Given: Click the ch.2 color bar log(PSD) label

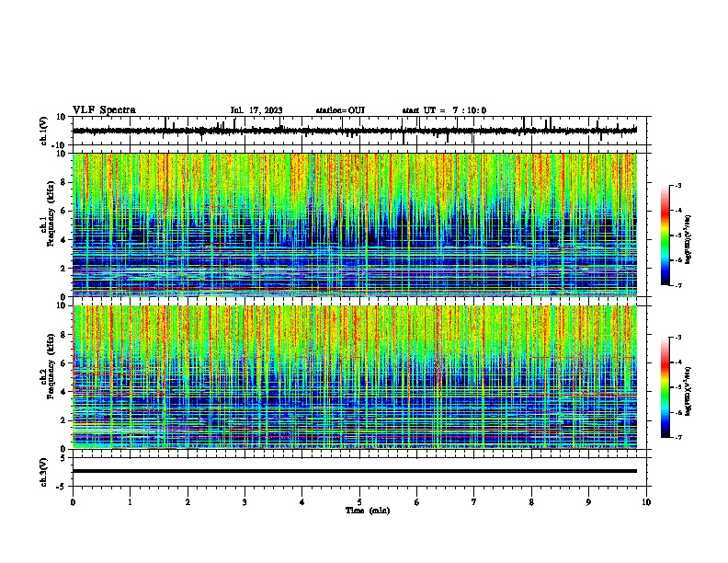Looking at the screenshot, I should point(688,391).
